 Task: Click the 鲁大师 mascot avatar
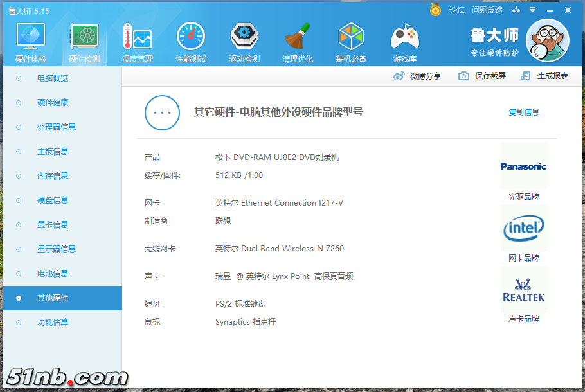click(547, 41)
